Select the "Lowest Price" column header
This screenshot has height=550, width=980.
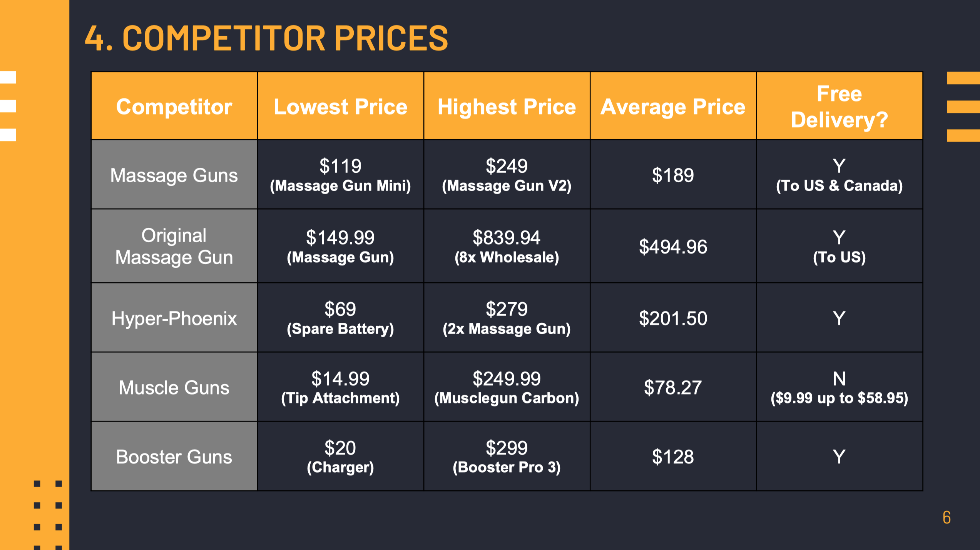tap(340, 106)
